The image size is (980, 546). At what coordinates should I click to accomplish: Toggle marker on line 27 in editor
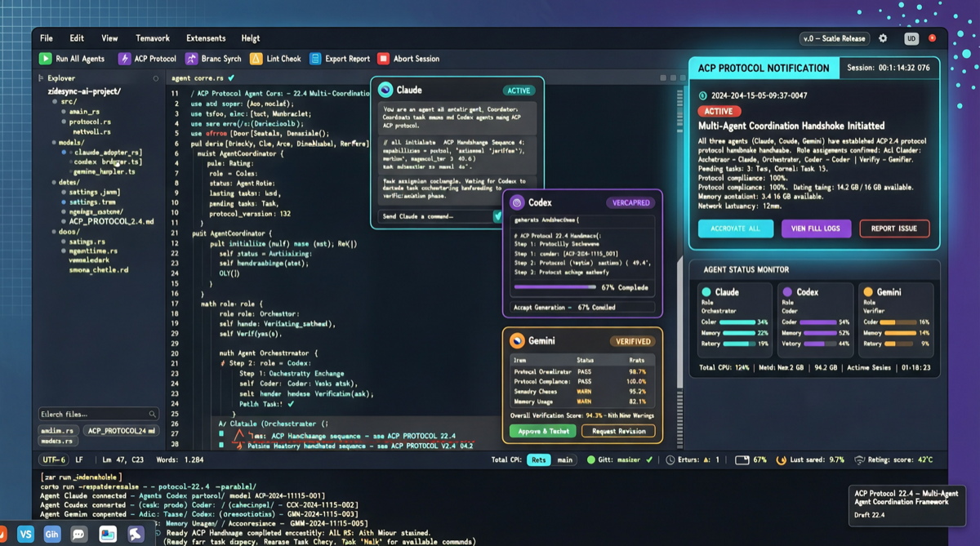pos(220,435)
